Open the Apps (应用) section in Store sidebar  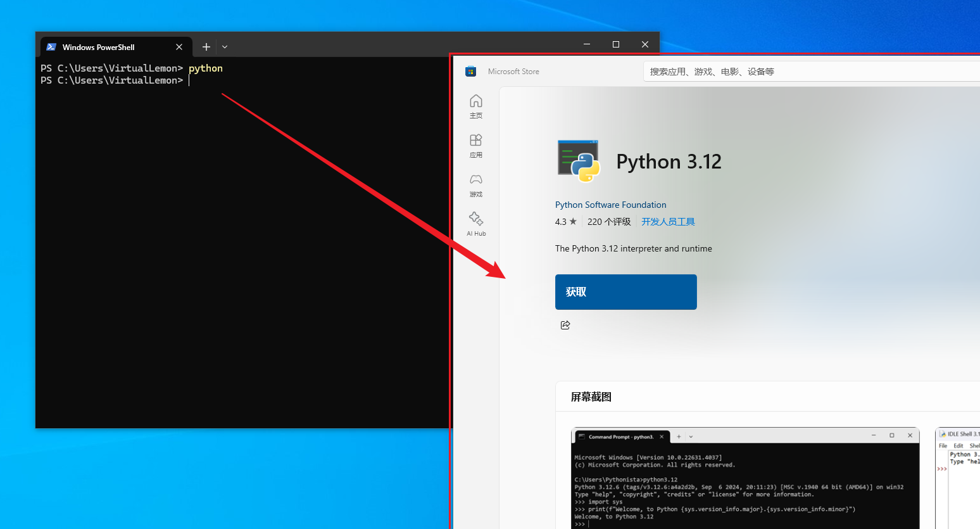tap(476, 146)
